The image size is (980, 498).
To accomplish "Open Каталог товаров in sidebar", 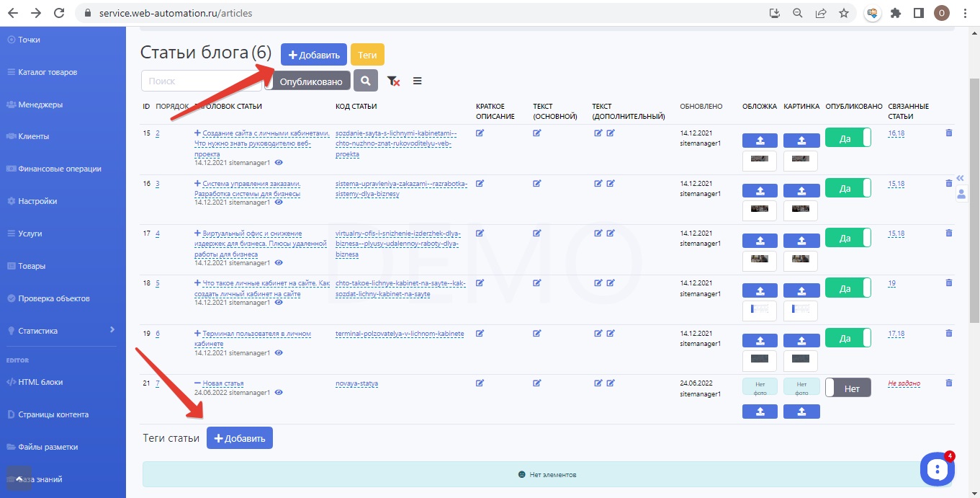I will 47,72.
